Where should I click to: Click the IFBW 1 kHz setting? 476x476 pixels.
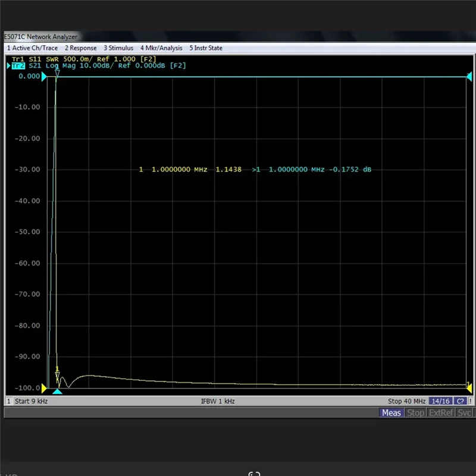(218, 401)
